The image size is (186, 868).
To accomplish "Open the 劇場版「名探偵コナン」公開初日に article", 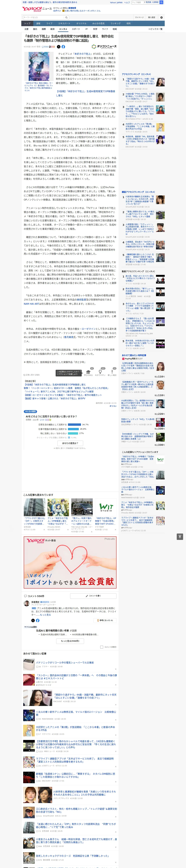I will click(76, 775).
